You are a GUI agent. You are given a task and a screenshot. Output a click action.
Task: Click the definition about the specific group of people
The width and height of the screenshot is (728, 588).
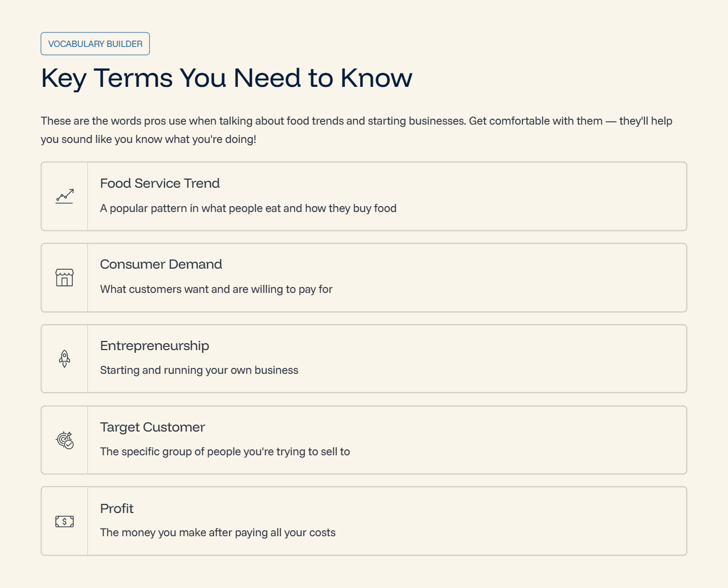(x=225, y=452)
